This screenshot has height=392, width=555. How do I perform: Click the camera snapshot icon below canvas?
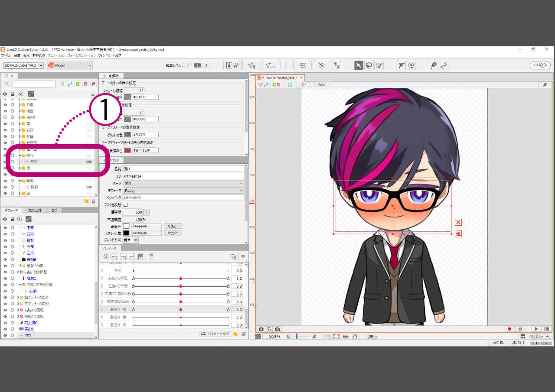pyautogui.click(x=261, y=329)
